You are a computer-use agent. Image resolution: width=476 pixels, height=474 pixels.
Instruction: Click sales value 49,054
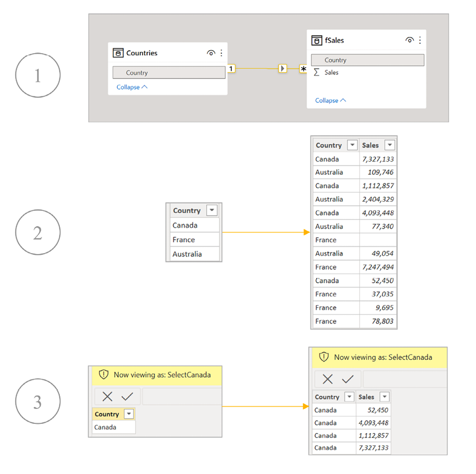click(x=383, y=253)
